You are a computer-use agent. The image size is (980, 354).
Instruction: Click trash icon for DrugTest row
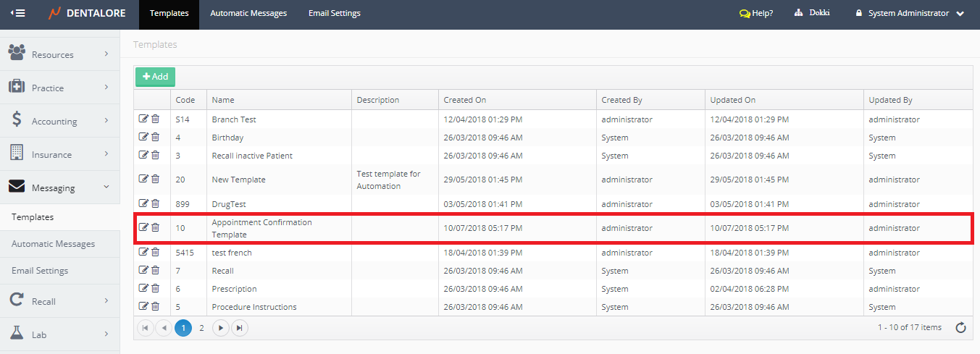pos(155,204)
